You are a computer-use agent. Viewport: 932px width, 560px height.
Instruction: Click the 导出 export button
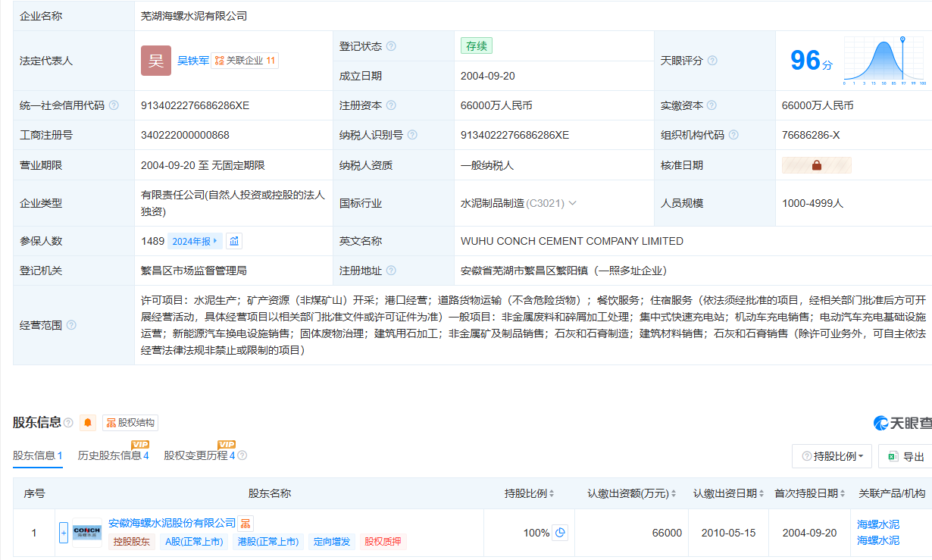point(906,456)
